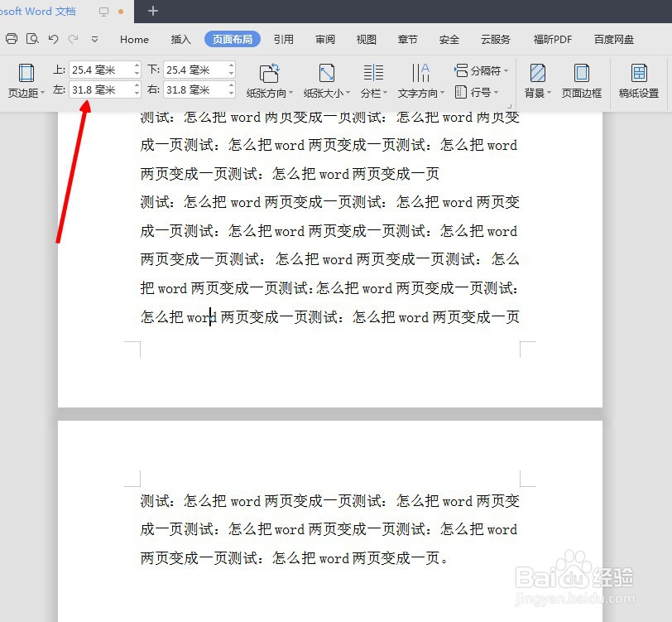Click the 页边距 margins icon
Image resolution: width=672 pixels, height=622 pixels.
(26, 73)
